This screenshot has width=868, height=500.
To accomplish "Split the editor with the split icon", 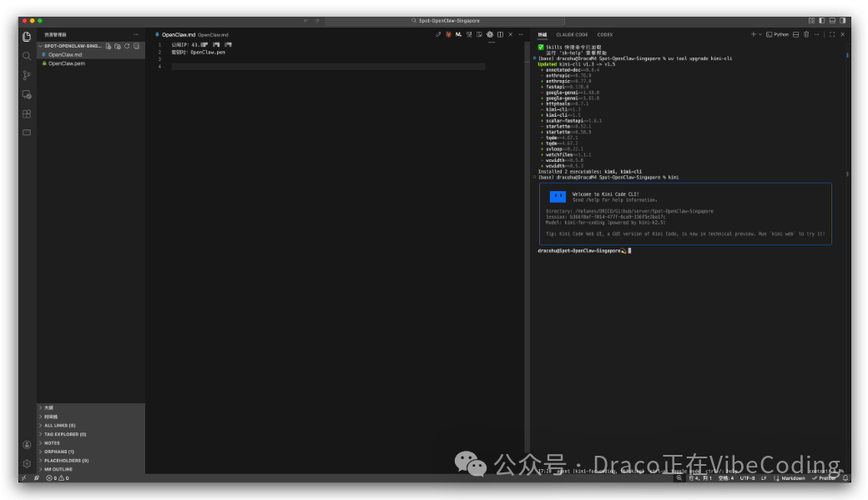I will pyautogui.click(x=501, y=34).
